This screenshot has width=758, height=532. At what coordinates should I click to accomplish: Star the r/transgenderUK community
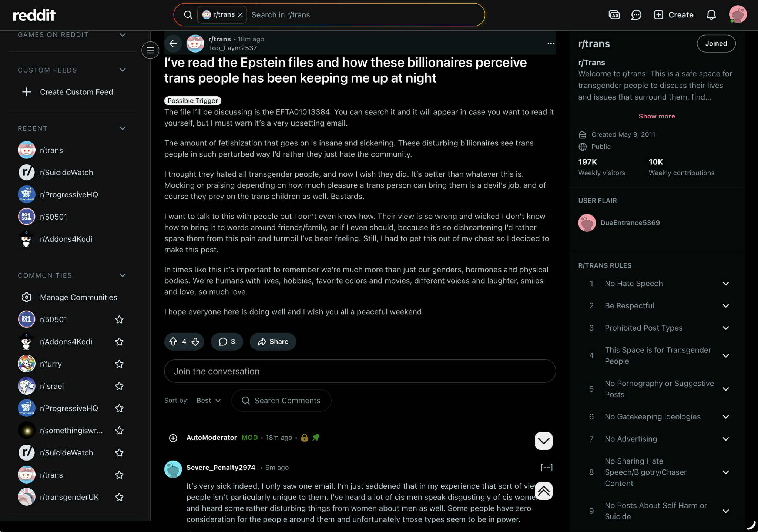pos(119,497)
